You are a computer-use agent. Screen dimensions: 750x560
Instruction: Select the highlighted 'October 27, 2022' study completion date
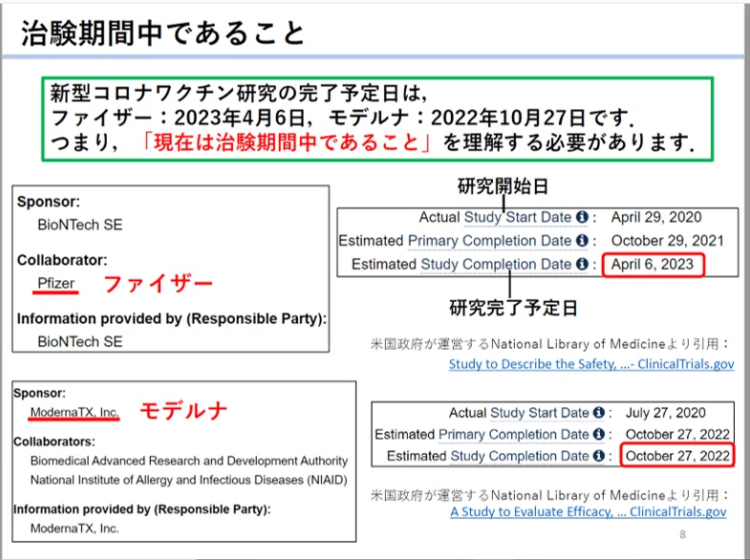pyautogui.click(x=677, y=456)
